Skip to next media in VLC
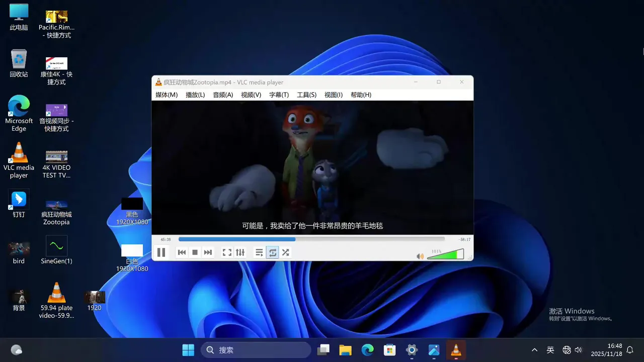 point(208,252)
